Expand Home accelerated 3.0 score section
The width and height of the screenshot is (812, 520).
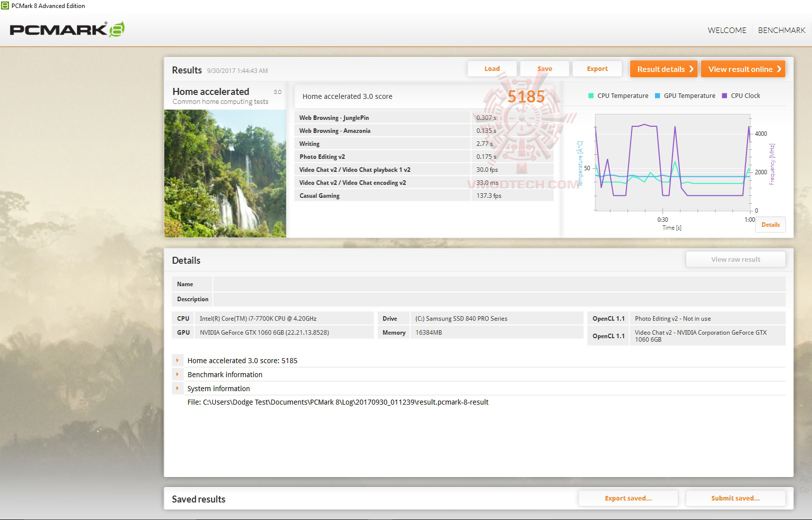tap(177, 360)
